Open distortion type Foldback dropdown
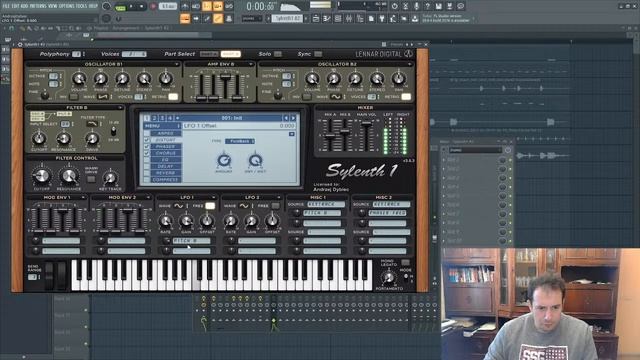This screenshot has height=360, width=640. click(240, 141)
